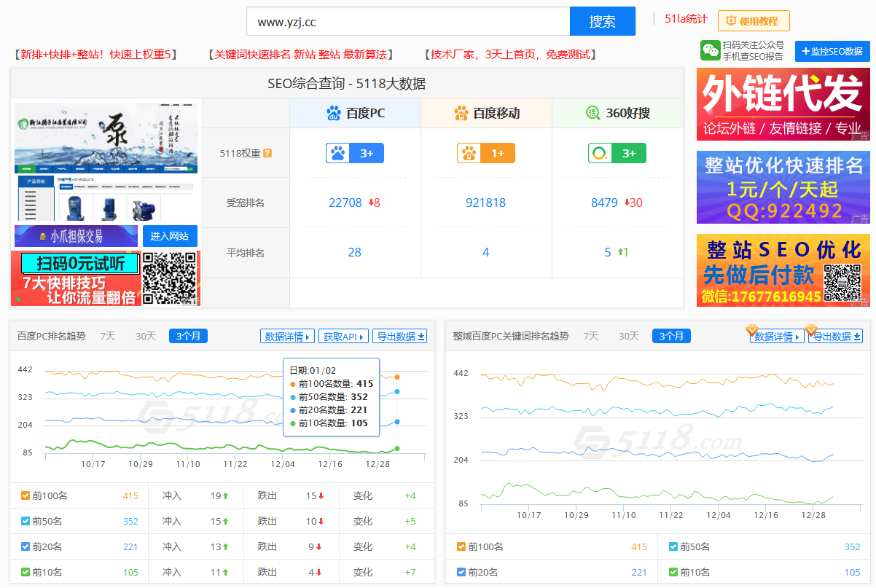Click the blue 搜索 search button

click(603, 21)
